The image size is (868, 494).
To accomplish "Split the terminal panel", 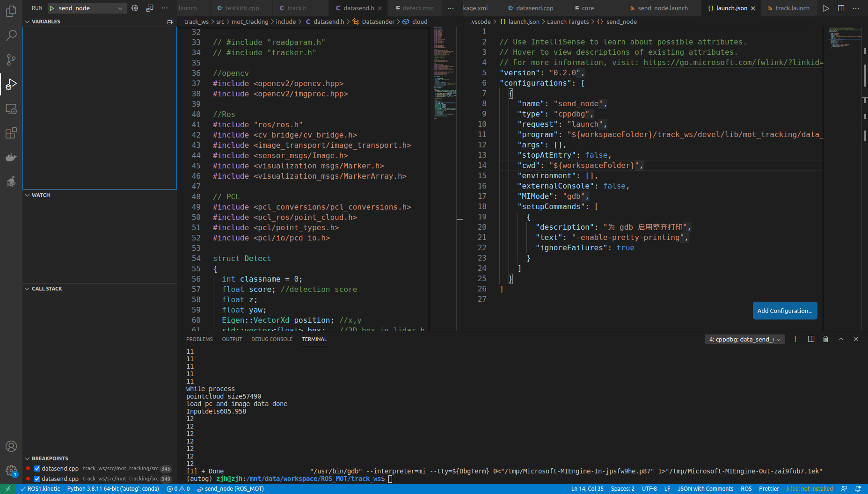I will [811, 339].
